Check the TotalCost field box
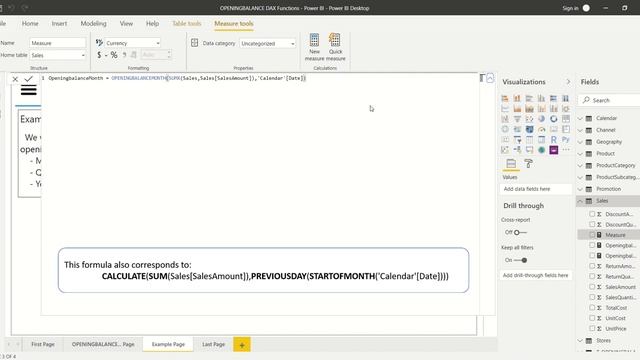 click(x=592, y=307)
